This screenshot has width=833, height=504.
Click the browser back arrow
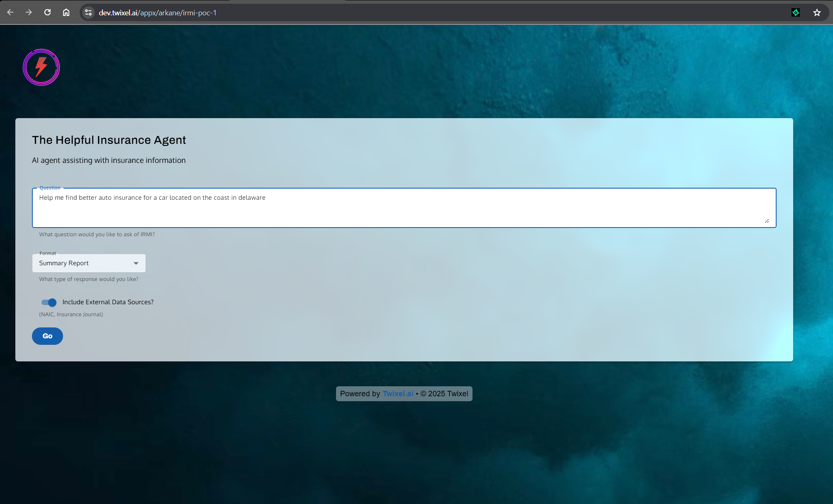[x=10, y=12]
